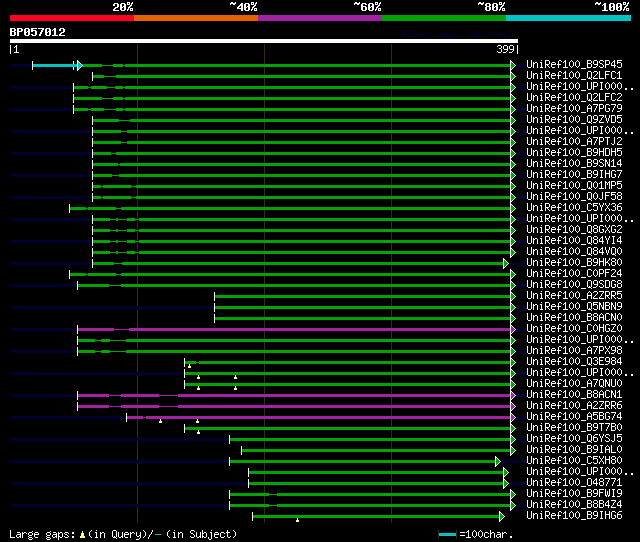The image size is (640, 542).
Task: Select the UniRef100_C5XH80 label
Action: pos(574,461)
